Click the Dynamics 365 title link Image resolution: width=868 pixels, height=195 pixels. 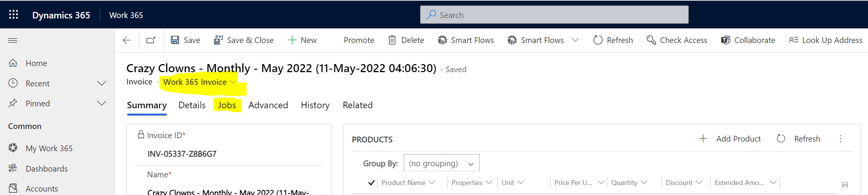point(61,15)
